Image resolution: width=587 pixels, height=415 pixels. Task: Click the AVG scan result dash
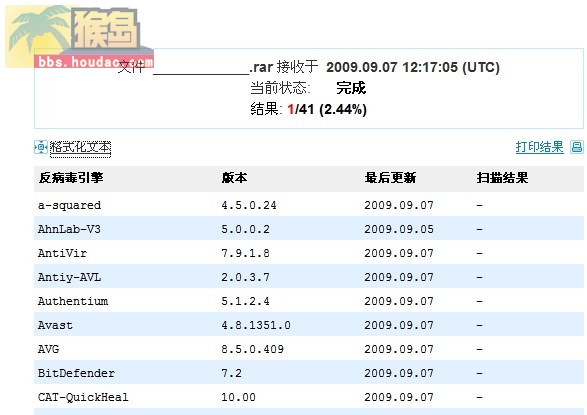click(480, 349)
